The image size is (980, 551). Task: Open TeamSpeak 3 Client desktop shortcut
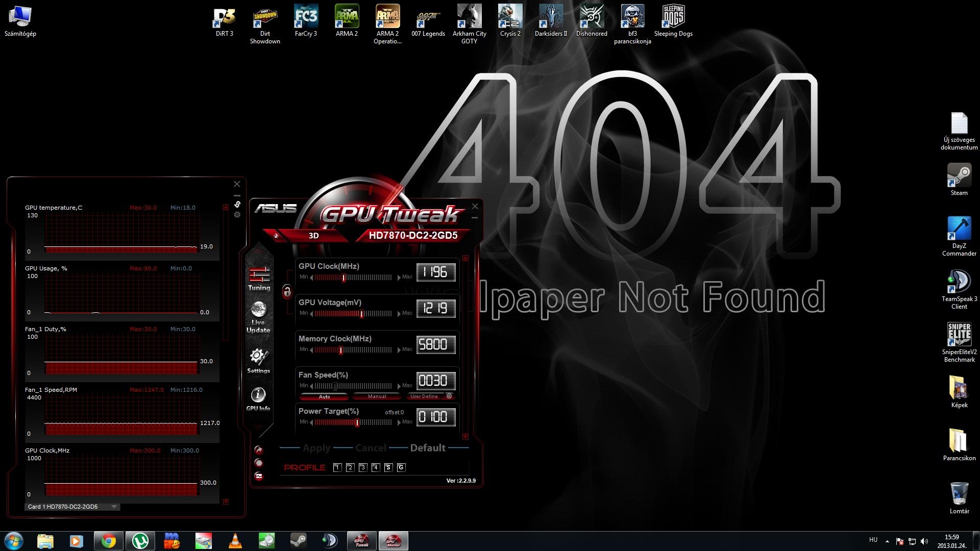[x=959, y=290]
